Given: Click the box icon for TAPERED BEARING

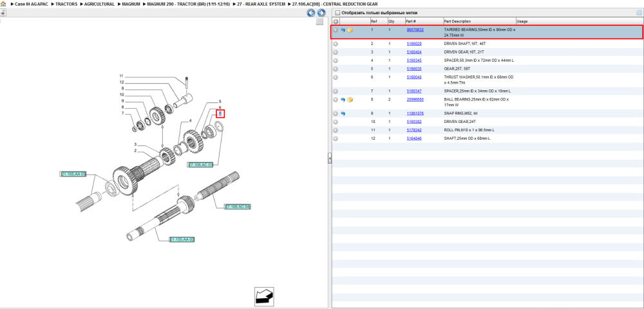Looking at the screenshot, I should [x=350, y=30].
